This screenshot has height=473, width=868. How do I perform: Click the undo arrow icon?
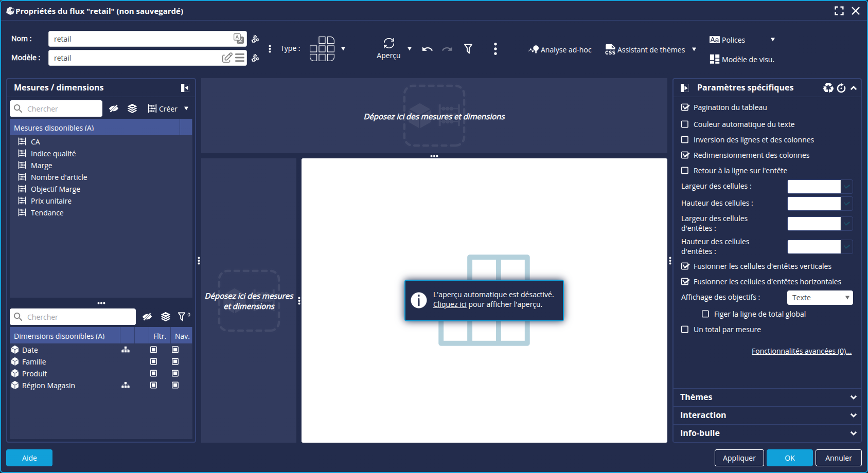[427, 49]
